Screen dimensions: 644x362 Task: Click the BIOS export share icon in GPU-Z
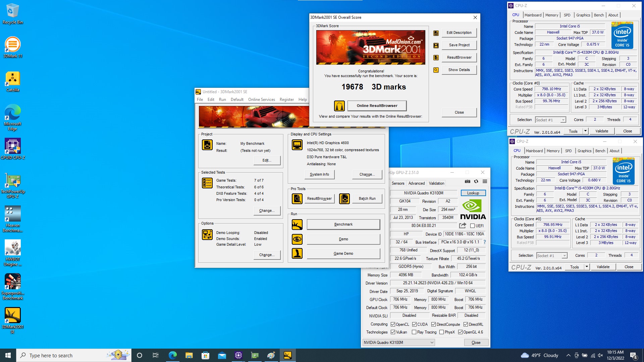click(463, 226)
